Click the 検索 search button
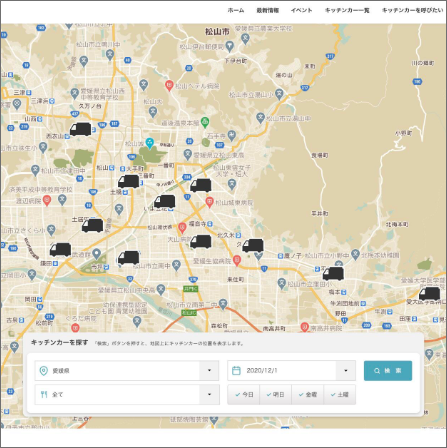 tap(388, 371)
